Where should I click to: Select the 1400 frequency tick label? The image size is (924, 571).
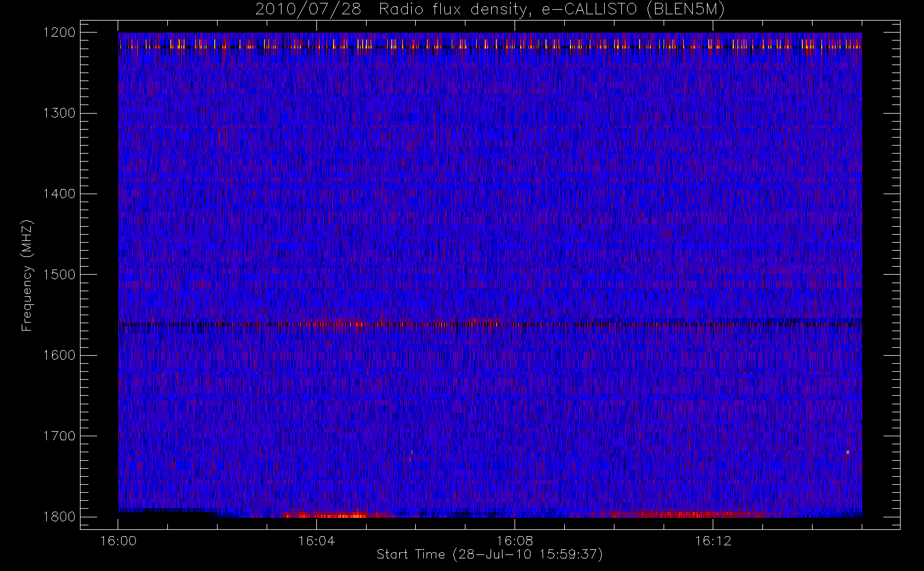click(x=59, y=194)
